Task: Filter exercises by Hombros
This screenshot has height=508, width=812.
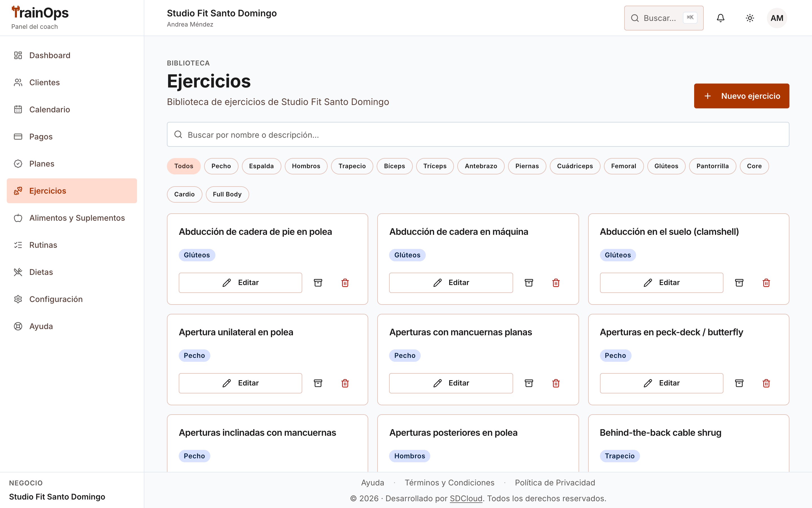Action: (306, 166)
